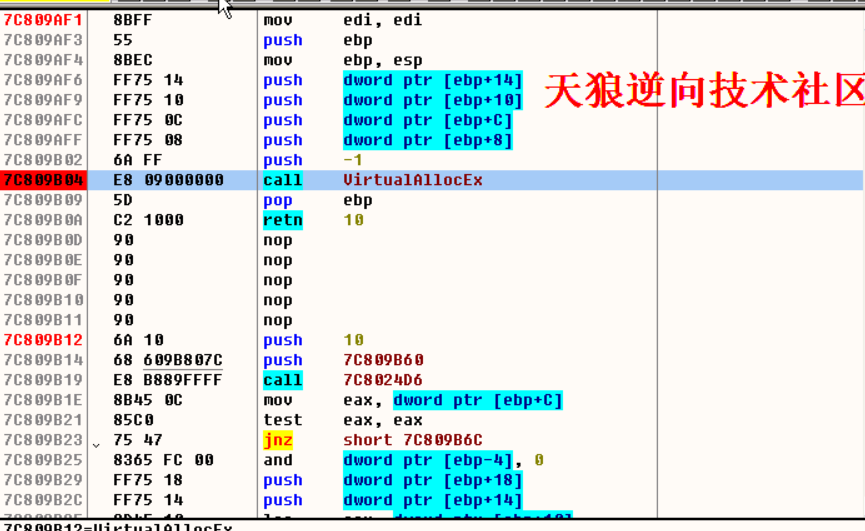Image resolution: width=865 pixels, height=531 pixels.
Task: Click push operand 7C809B60
Action: pos(383,360)
